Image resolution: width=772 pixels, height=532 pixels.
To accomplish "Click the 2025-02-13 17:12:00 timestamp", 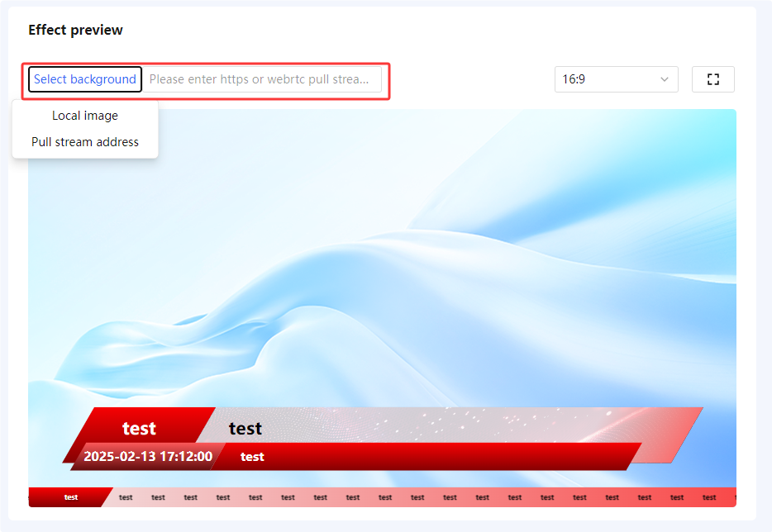I will pyautogui.click(x=148, y=456).
